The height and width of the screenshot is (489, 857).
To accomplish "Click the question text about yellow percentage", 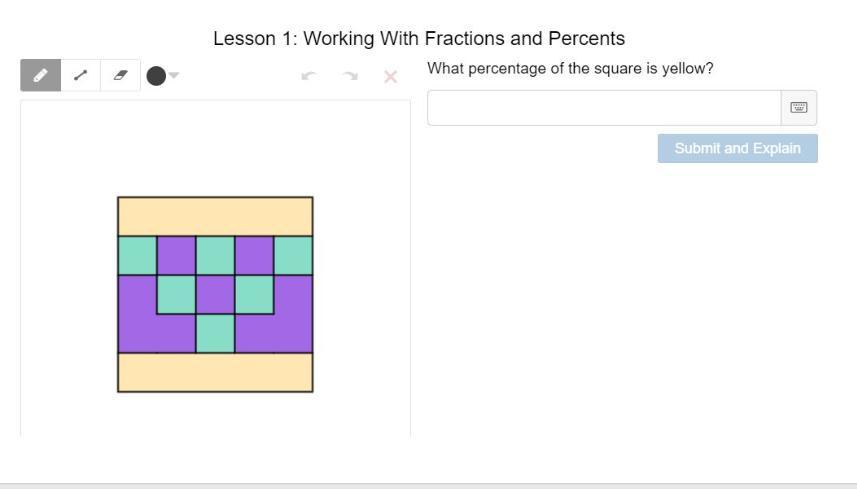I will [570, 69].
